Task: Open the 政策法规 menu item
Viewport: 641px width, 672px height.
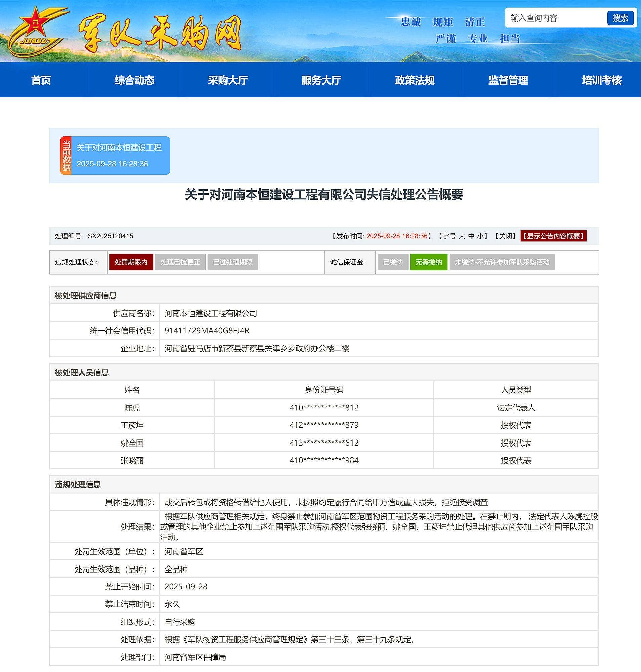Action: click(415, 80)
